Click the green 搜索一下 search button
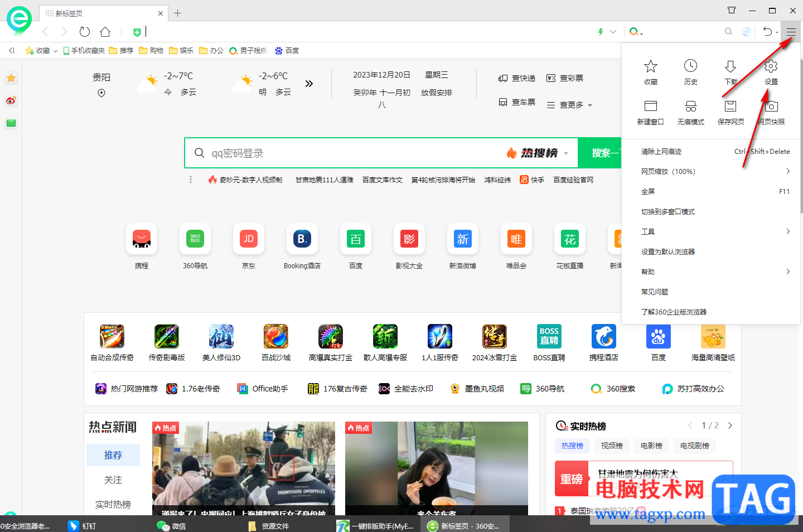 coord(599,153)
